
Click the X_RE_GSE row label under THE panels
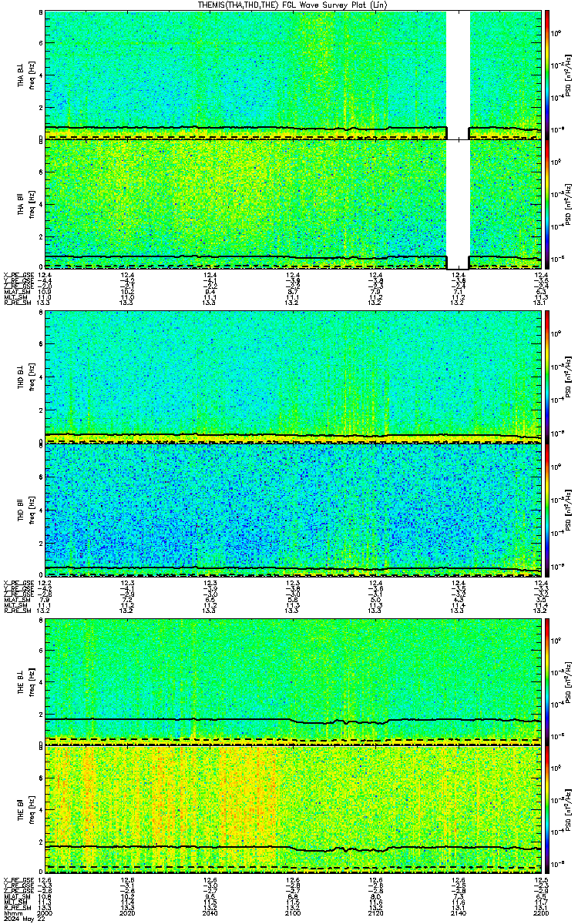[17, 879]
